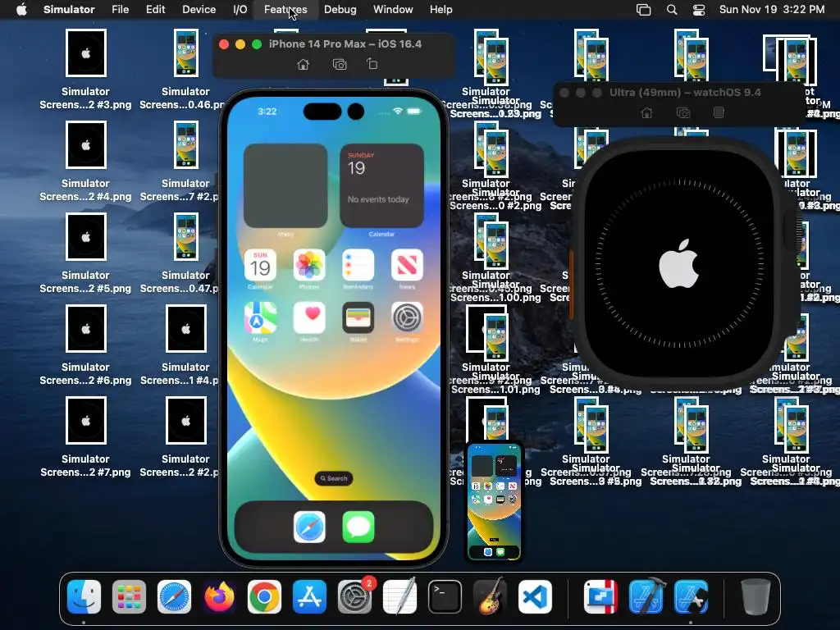Open the Features menu

pos(285,10)
